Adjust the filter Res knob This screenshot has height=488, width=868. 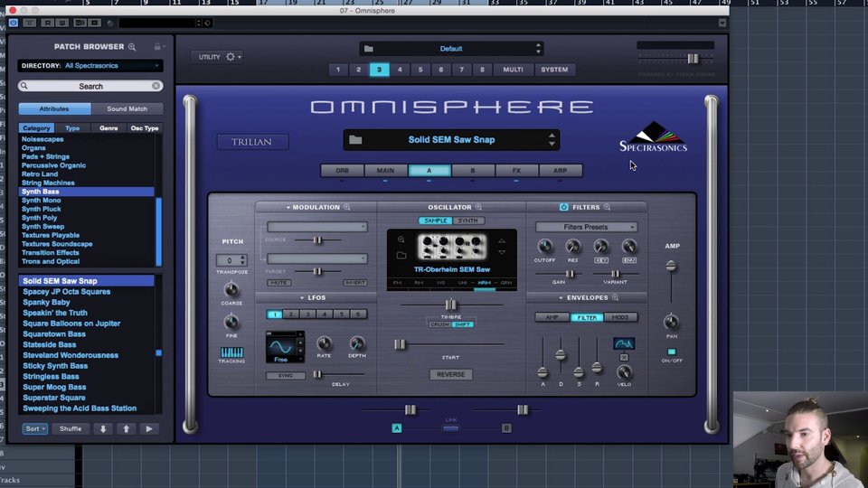(x=573, y=246)
